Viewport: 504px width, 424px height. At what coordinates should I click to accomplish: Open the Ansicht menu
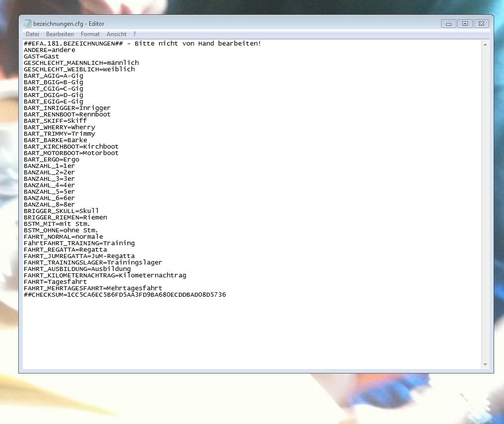[116, 34]
